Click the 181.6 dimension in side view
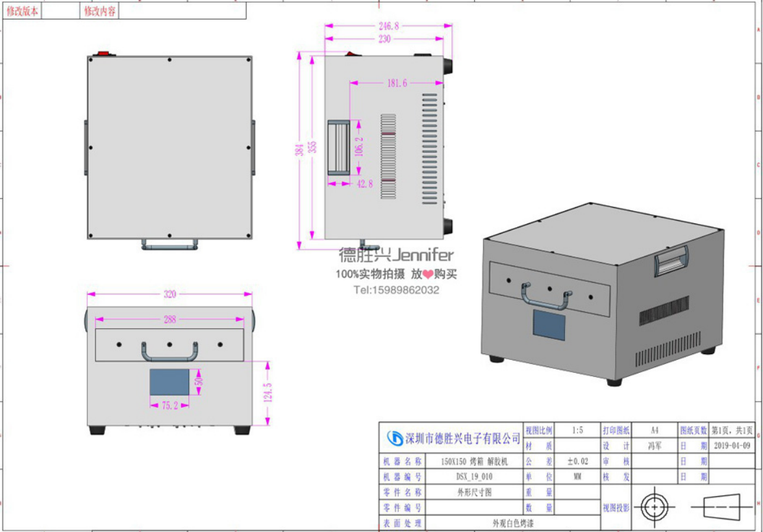The width and height of the screenshot is (763, 532). [396, 83]
